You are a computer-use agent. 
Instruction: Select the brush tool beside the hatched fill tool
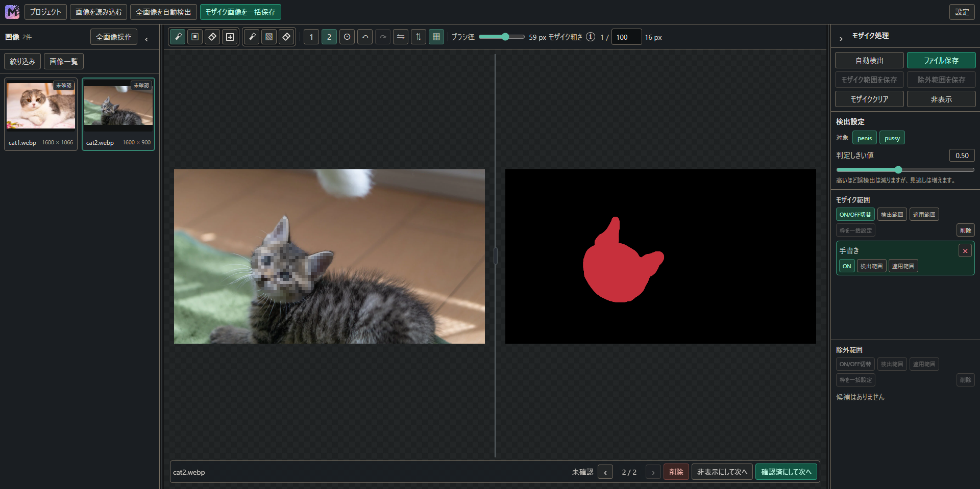[252, 37]
